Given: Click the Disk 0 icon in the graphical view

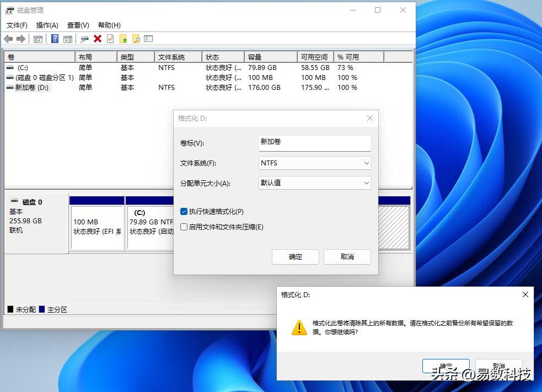Looking at the screenshot, I should pos(14,202).
